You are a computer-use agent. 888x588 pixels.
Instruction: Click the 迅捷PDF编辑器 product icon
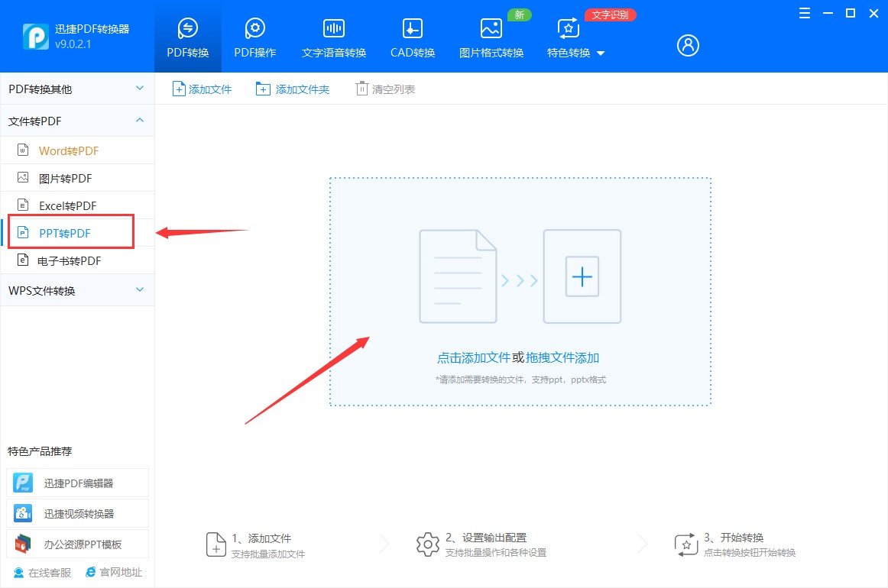[23, 483]
